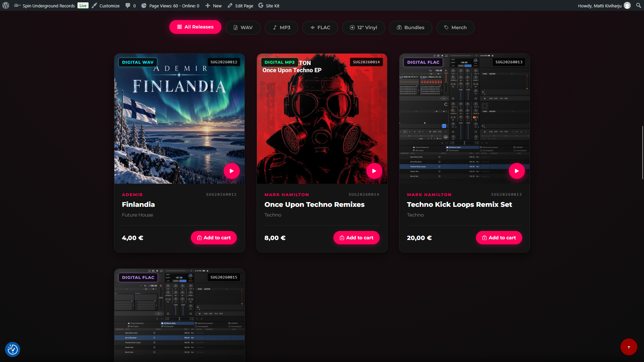Open Page Views statistics item
This screenshot has height=362, width=644.
(170, 6)
